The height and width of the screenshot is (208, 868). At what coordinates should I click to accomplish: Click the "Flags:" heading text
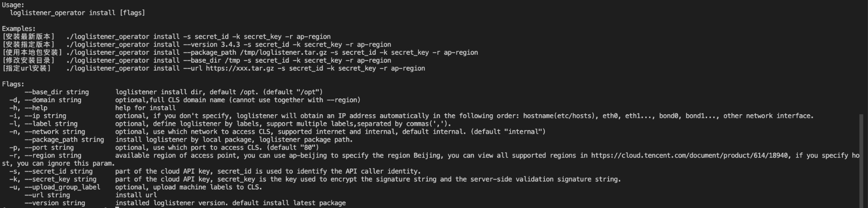13,84
